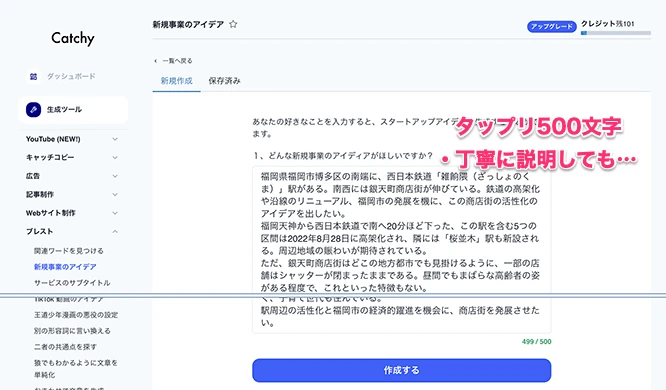Viewport: 666px width, 390px height.
Task: Expand the 記事制作 category
Action: [115, 194]
